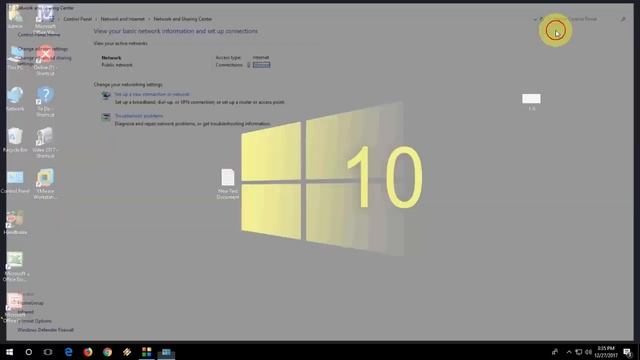This screenshot has width=640, height=360.
Task: Click Change advanced sharing settings link
Action: [44, 60]
